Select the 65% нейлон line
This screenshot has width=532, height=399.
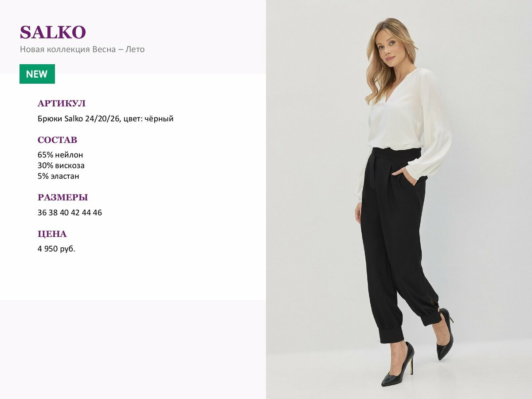tap(60, 155)
